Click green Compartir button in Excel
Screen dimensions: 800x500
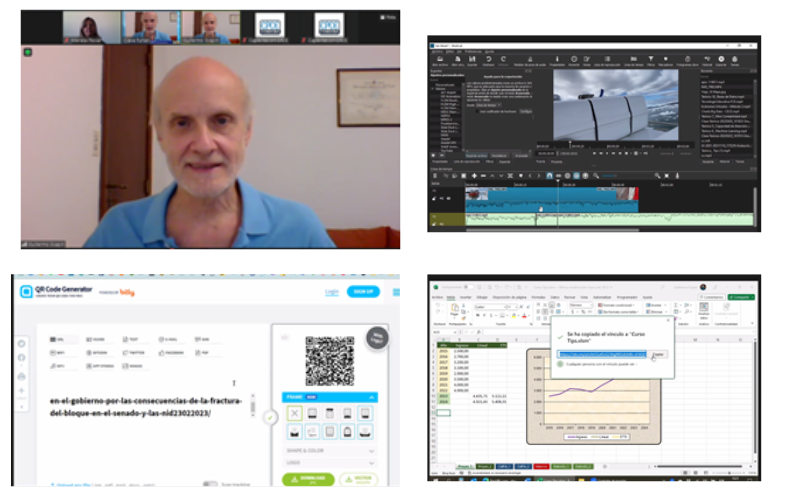point(741,297)
